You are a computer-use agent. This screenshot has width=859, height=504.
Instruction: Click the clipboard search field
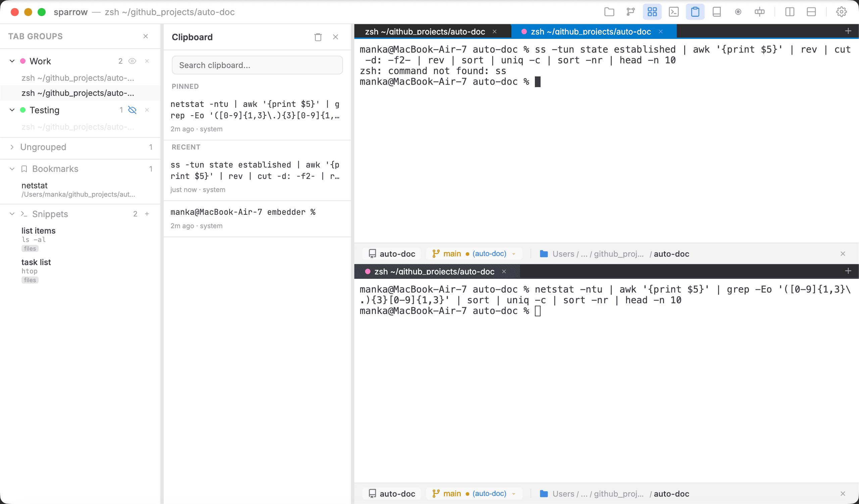(x=257, y=65)
